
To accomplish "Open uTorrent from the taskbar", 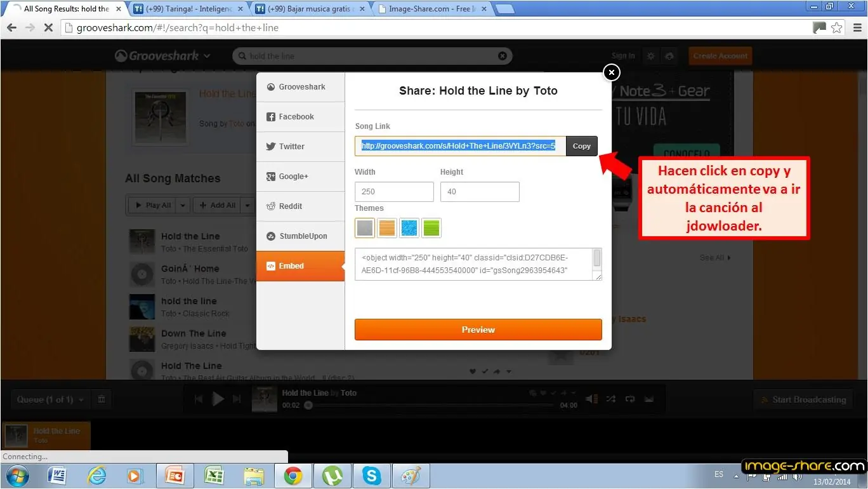I will (x=332, y=475).
